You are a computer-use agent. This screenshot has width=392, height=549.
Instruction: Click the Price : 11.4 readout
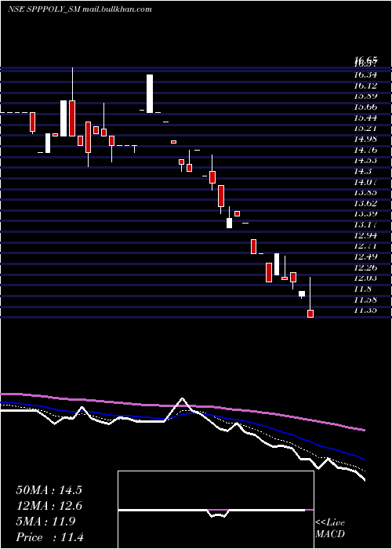point(49,537)
